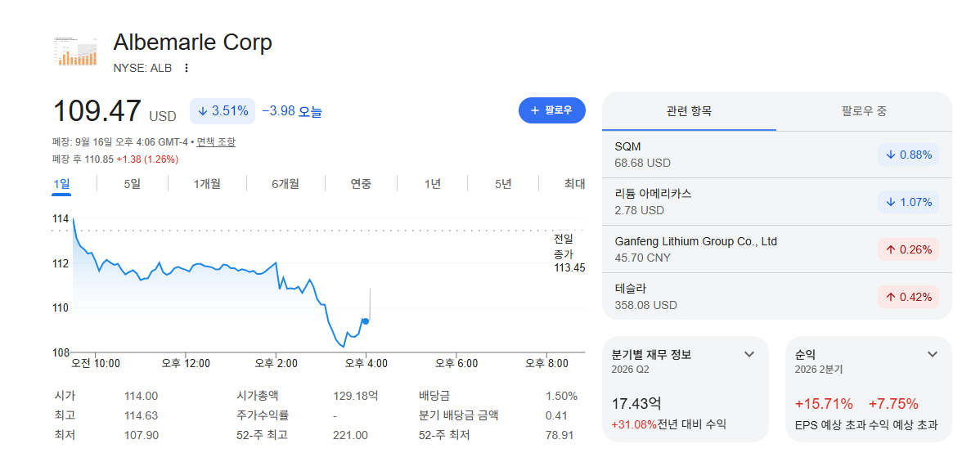Click SQM's 0.88% down-arrow badge
This screenshot has height=453, width=980.
click(908, 155)
